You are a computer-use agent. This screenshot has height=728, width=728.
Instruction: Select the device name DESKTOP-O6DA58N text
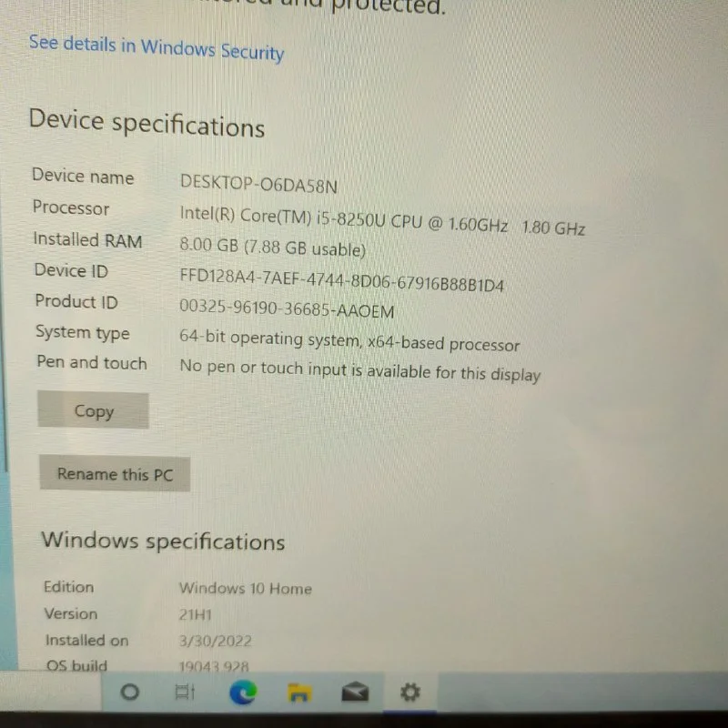coord(258,184)
